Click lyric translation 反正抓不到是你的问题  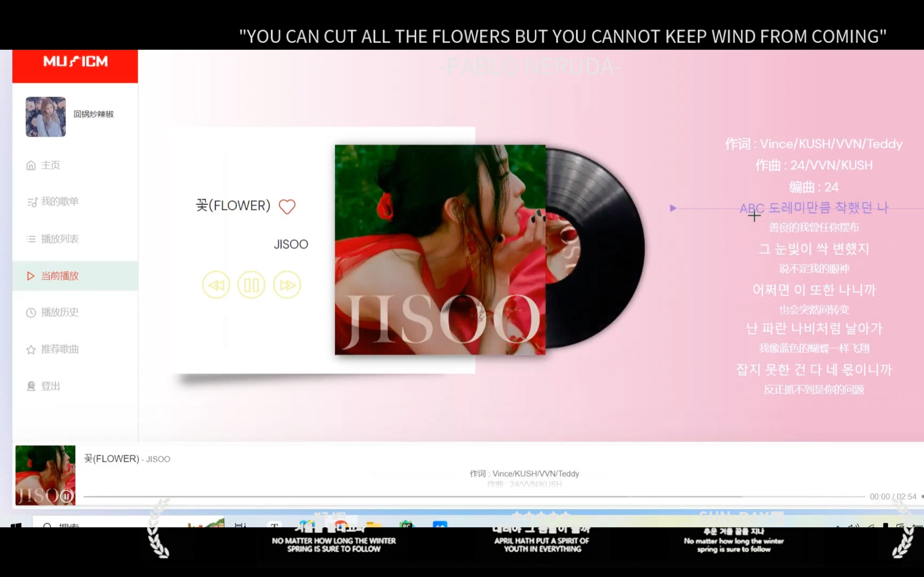point(814,390)
